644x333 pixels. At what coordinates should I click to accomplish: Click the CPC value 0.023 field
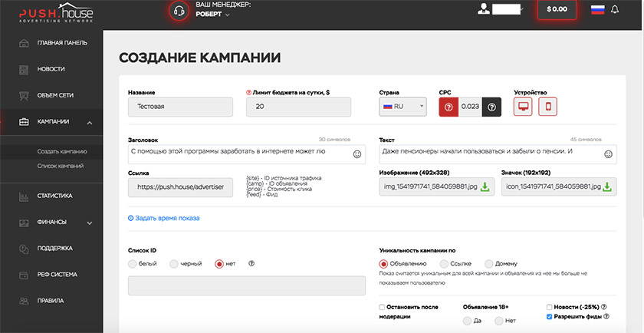(470, 107)
